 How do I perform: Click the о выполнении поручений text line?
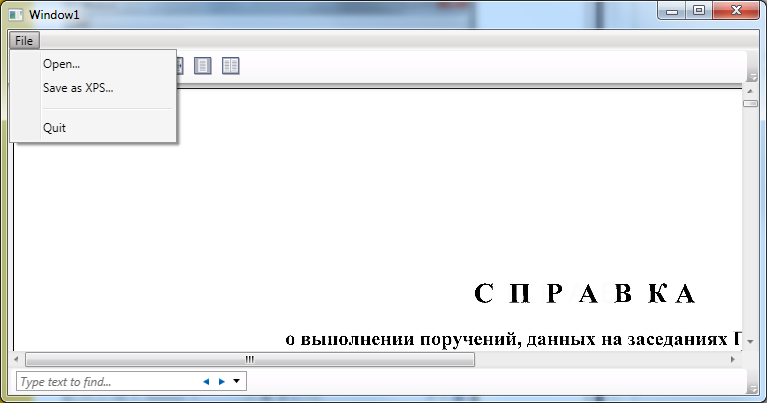513,339
